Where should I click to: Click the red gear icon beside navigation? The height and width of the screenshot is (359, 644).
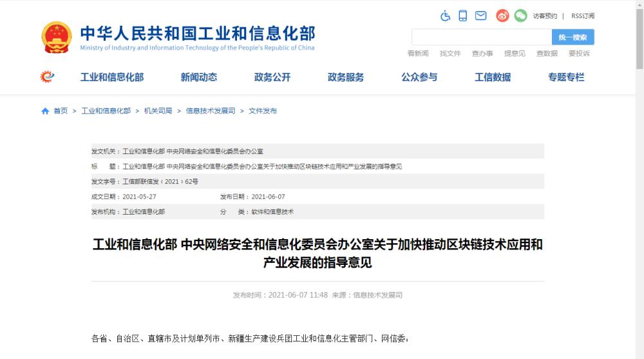tap(47, 77)
